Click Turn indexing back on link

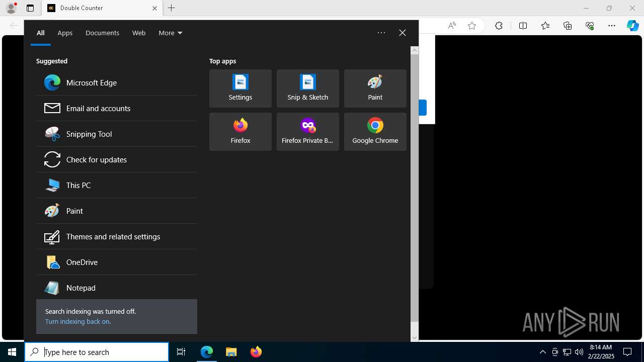78,321
